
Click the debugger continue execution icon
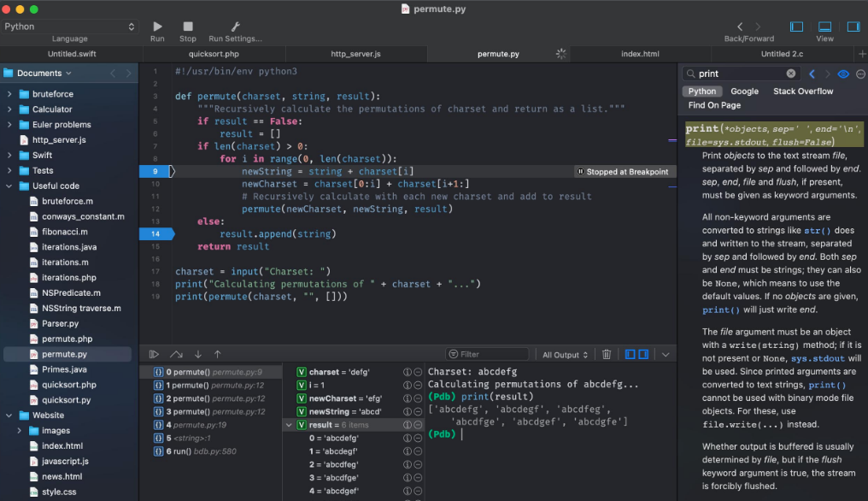[x=154, y=354]
